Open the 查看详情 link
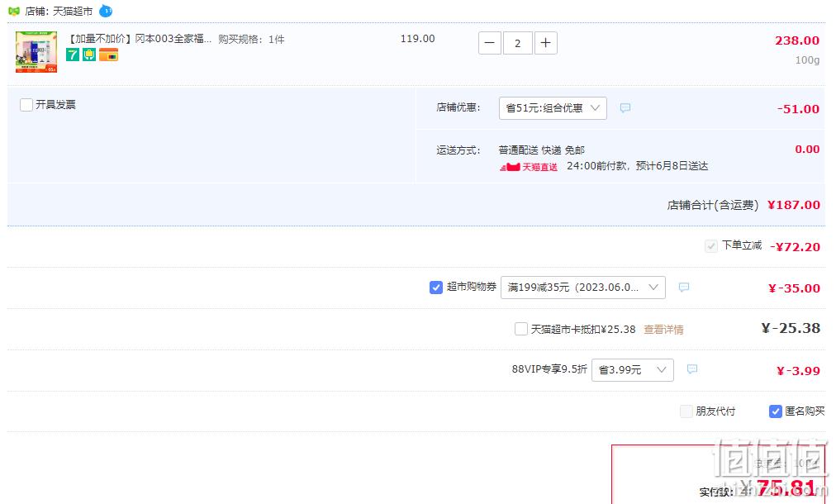 click(x=663, y=330)
